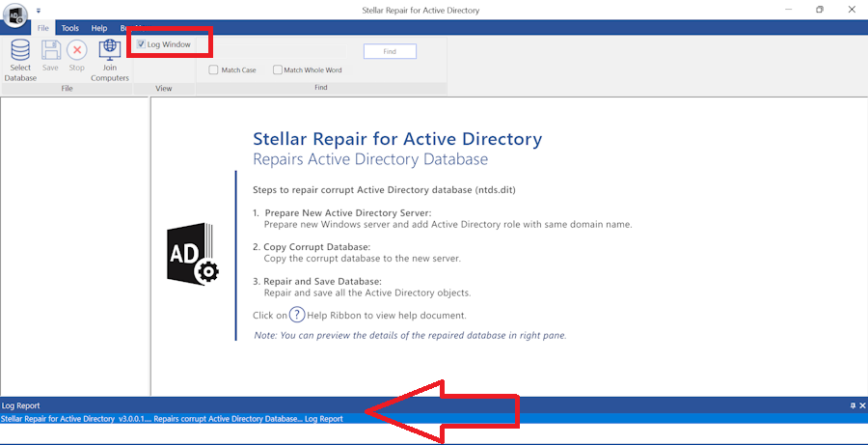This screenshot has width=868, height=445.
Task: Switch to the File ribbon tab
Action: point(43,28)
